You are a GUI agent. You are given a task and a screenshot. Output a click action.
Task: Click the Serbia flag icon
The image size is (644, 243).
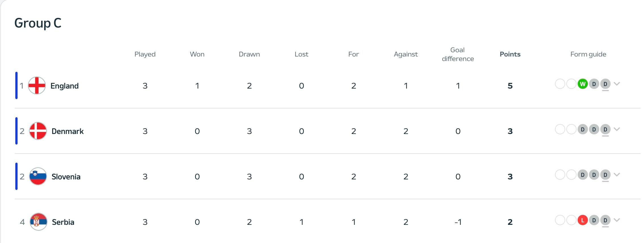tap(38, 222)
